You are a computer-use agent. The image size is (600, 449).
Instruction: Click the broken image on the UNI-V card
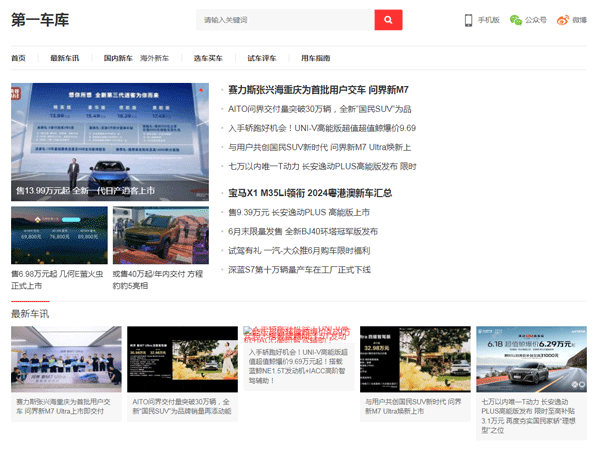point(297,334)
